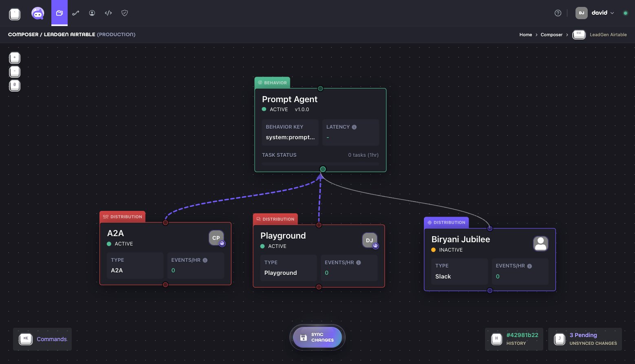Click the person avatar on Biryani Jubilee
The image size is (635, 364).
point(540,243)
